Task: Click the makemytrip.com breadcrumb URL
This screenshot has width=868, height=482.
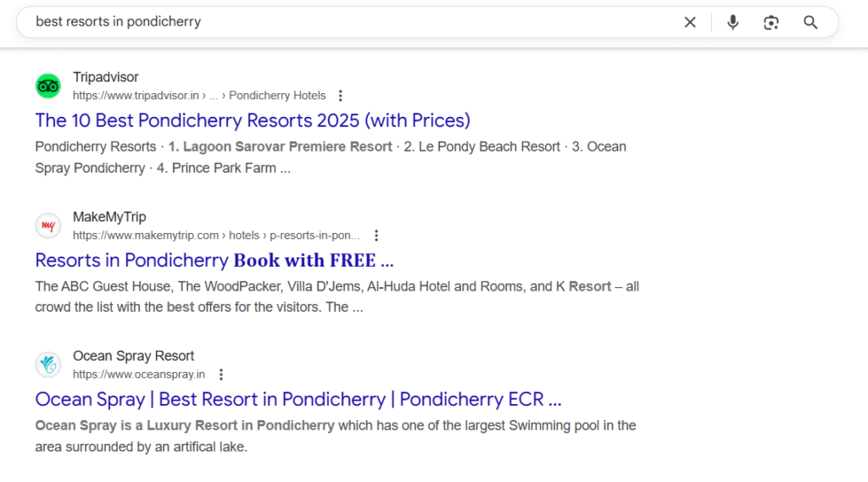Action: tap(146, 235)
